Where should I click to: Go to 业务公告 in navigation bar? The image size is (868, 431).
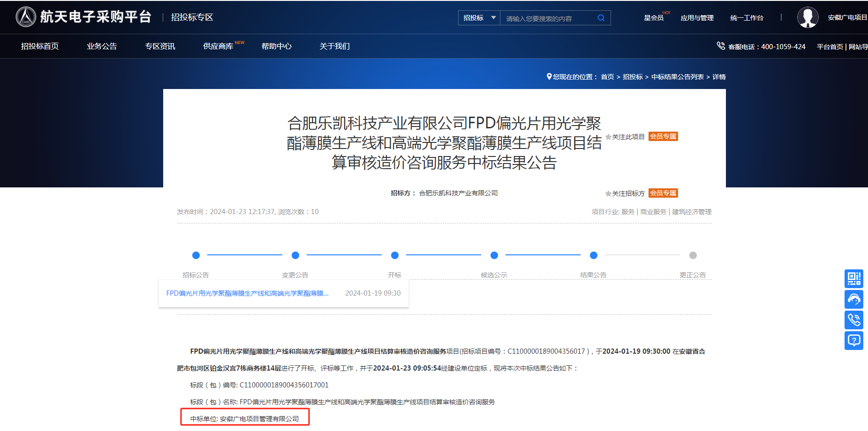tap(102, 46)
